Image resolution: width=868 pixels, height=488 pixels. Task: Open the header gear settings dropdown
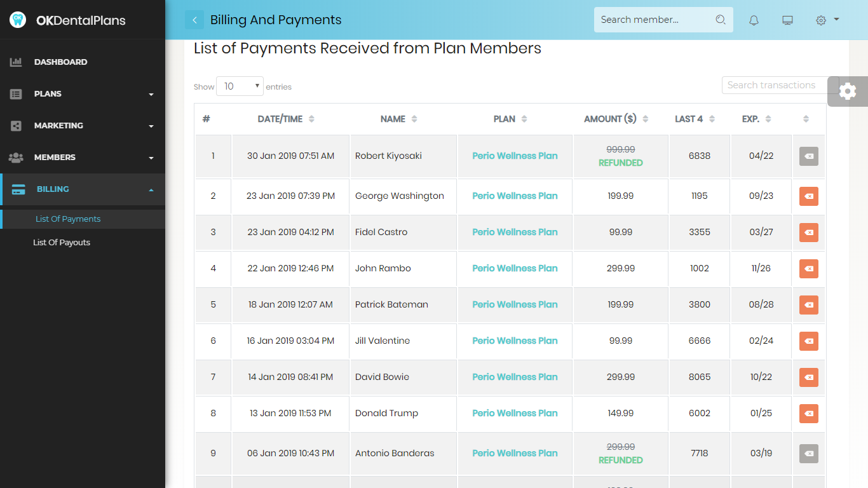[x=827, y=20]
